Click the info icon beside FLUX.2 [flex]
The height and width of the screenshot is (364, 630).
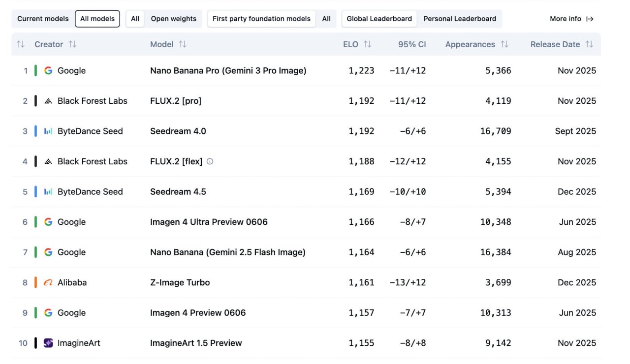click(210, 161)
